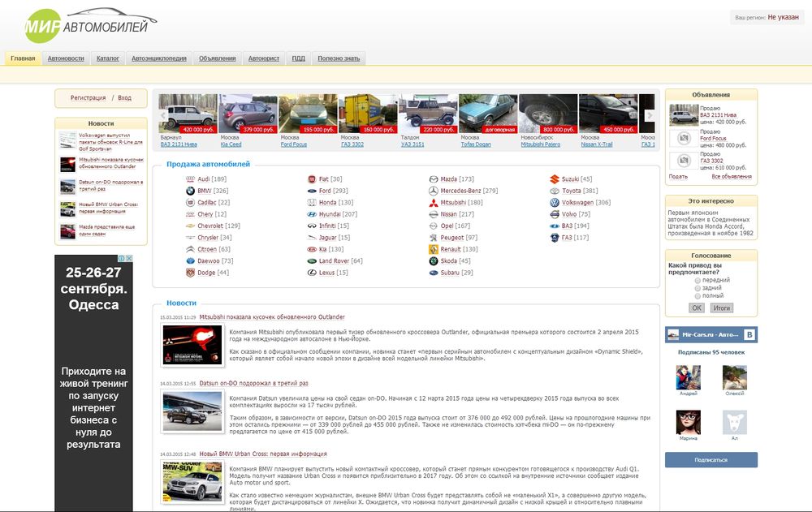Submit the poll with OK button
This screenshot has height=512, width=812.
(x=697, y=308)
